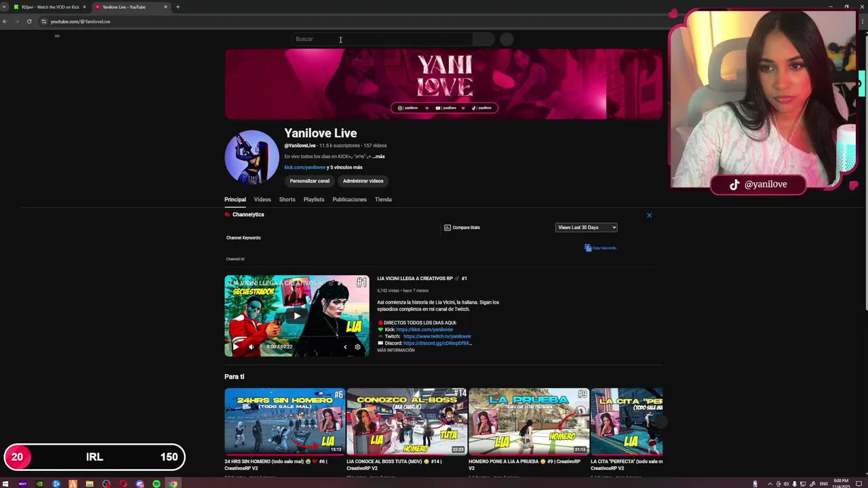
Task: Open the featured video settings gear
Action: pyautogui.click(x=358, y=347)
